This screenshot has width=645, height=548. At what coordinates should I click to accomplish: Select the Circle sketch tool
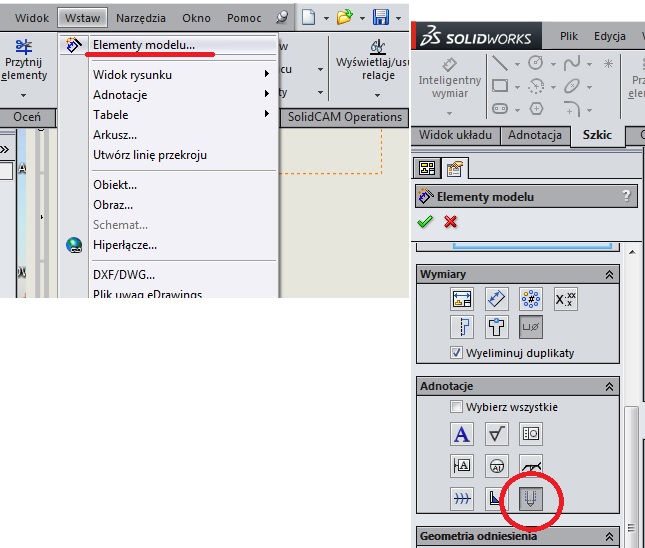pyautogui.click(x=536, y=63)
